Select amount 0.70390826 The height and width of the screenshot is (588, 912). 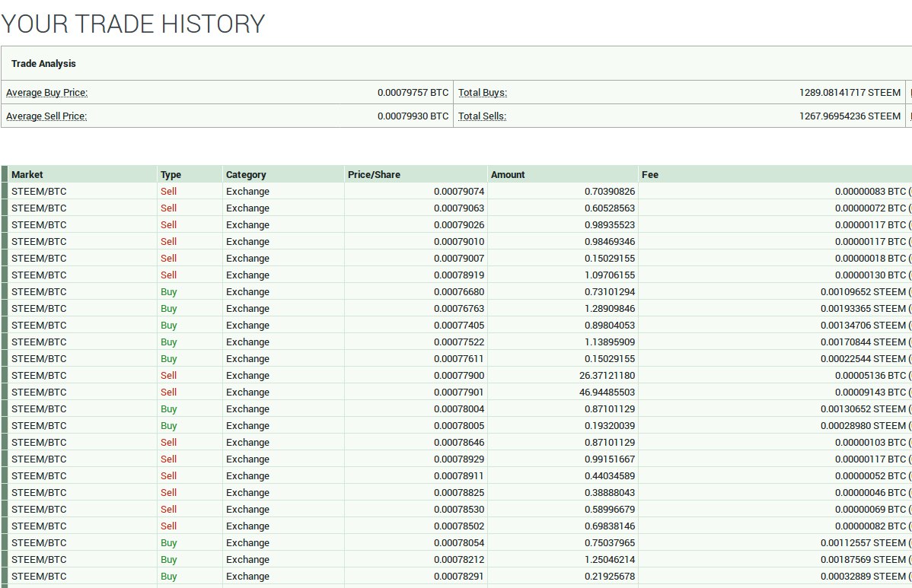coord(610,191)
